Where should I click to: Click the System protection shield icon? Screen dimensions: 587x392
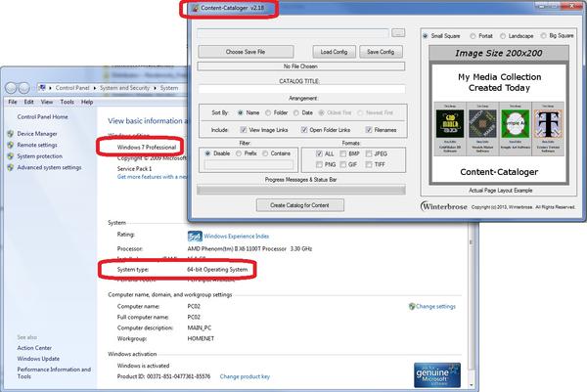coord(11,156)
